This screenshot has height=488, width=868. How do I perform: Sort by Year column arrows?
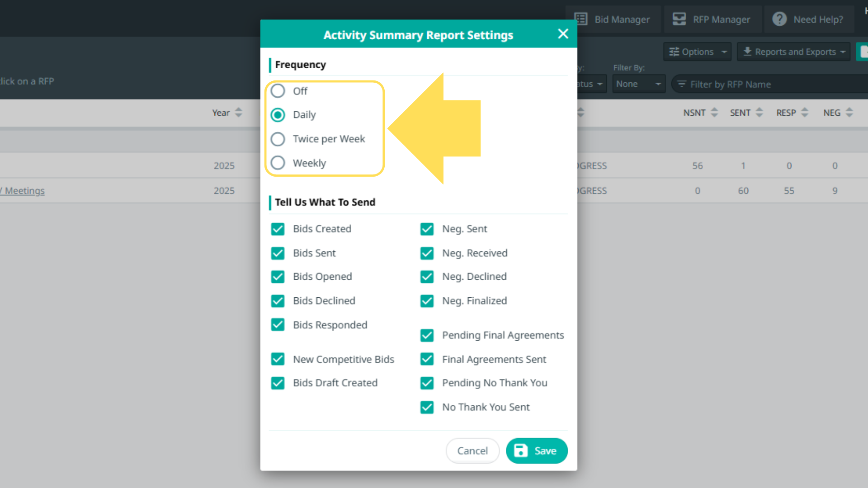tap(239, 113)
